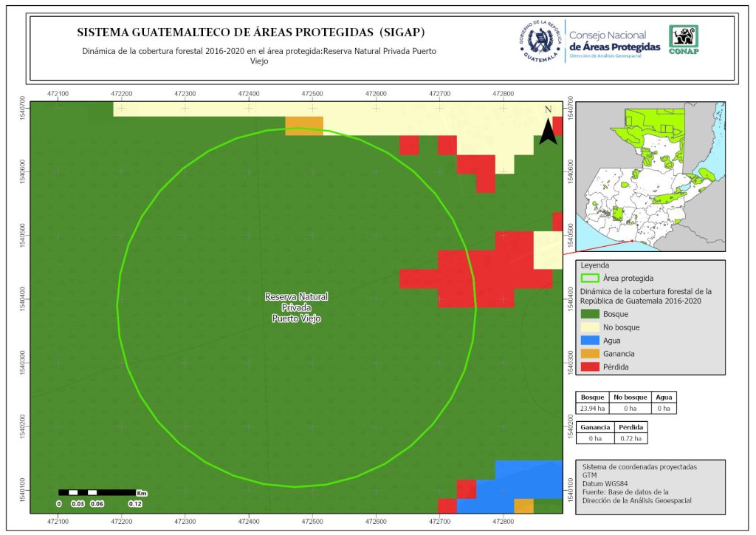This screenshot has height=535, width=756.
Task: Click the 23.94 ha Bosque table value
Action: click(x=591, y=408)
